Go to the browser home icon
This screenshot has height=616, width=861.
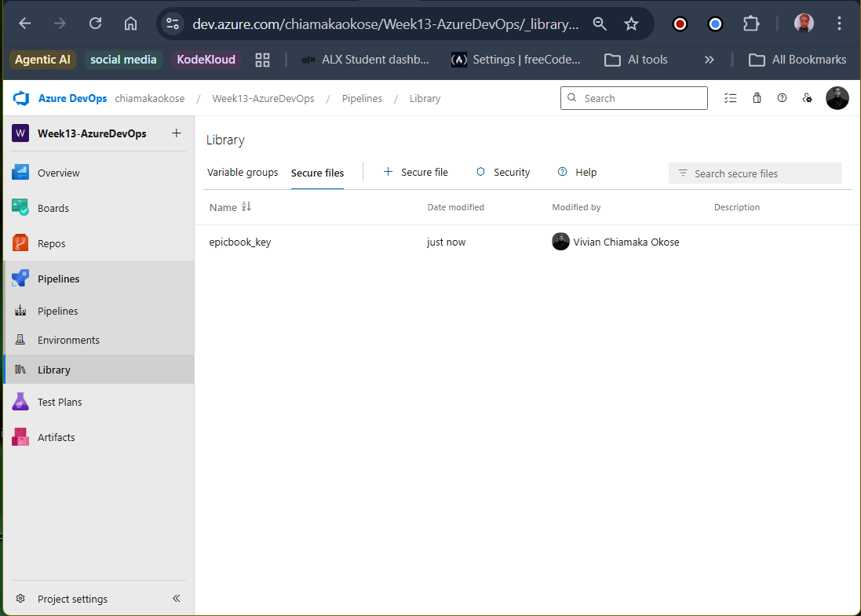[x=131, y=24]
